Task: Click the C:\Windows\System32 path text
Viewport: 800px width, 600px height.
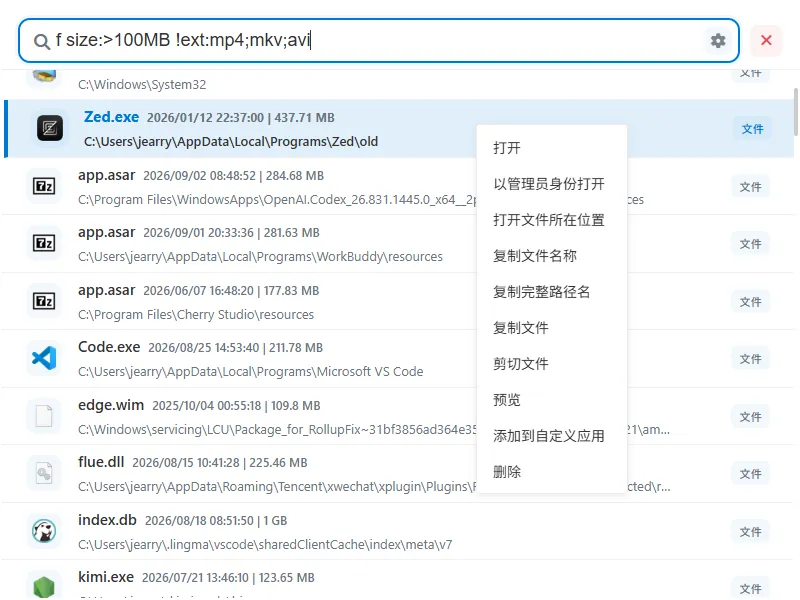Action: click(142, 84)
